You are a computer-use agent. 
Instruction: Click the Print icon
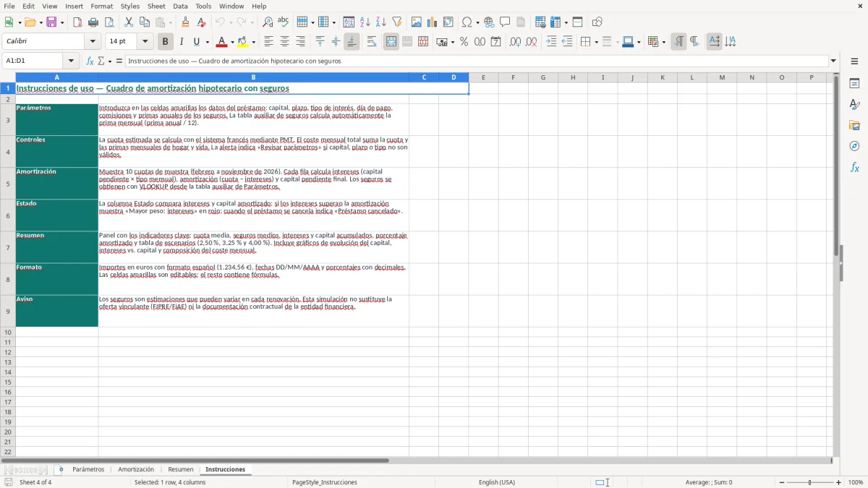(x=93, y=22)
